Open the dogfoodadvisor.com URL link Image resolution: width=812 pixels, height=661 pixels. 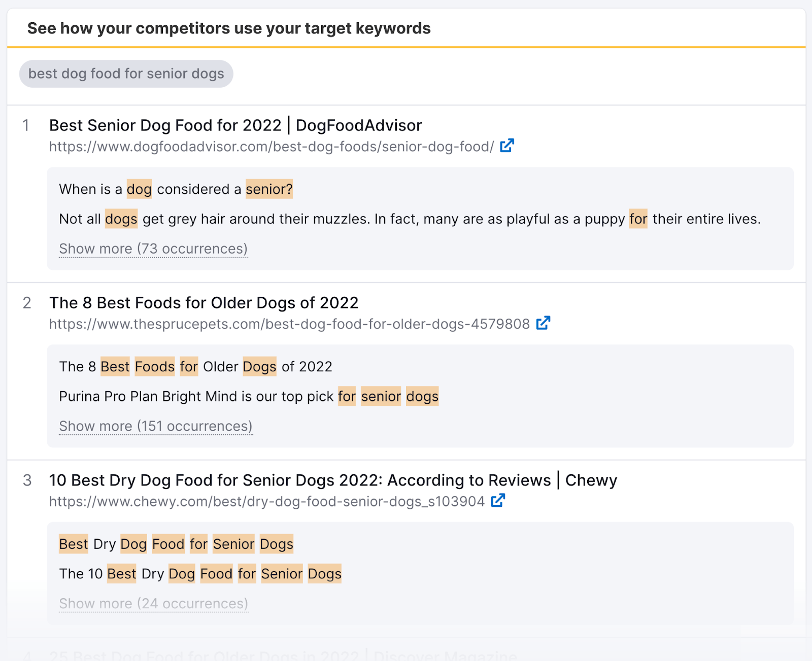coord(272,147)
